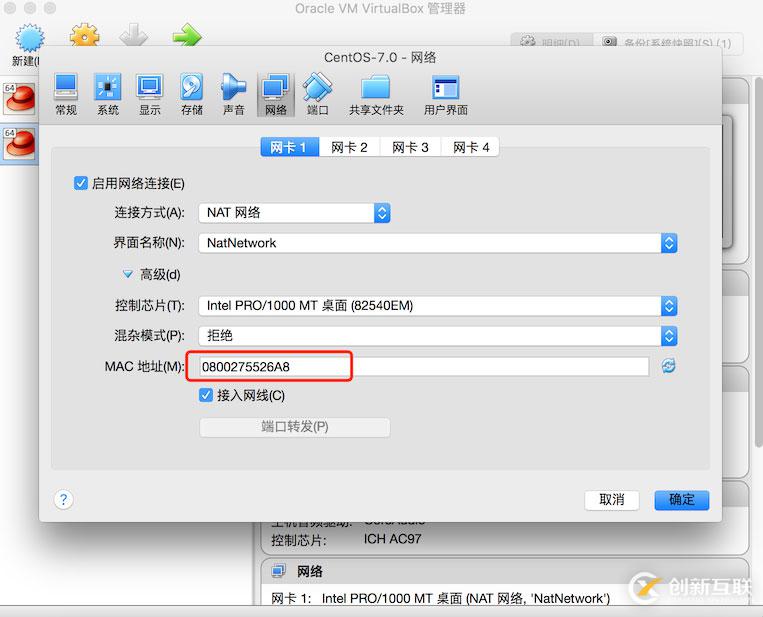
Task: Open the 连接方式 NAT 网络 dropdown
Action: 294,213
